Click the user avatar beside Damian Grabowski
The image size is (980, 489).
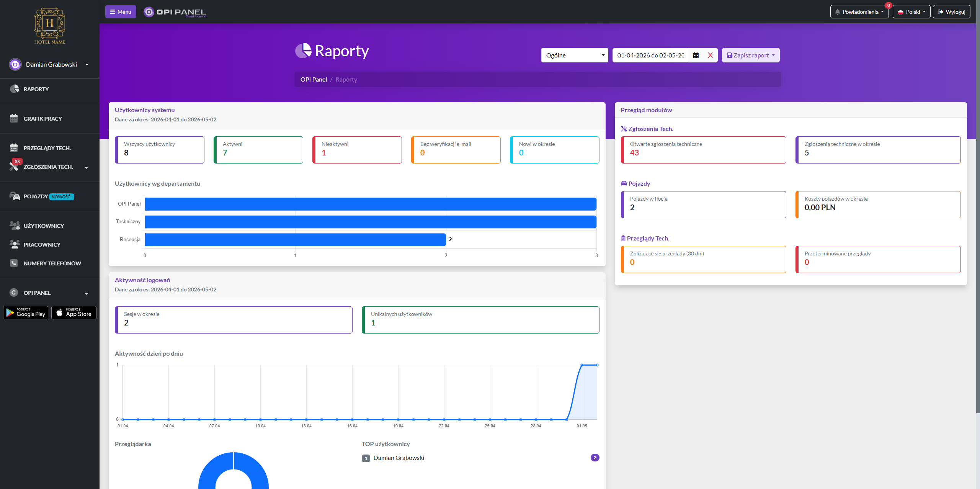pos(15,64)
